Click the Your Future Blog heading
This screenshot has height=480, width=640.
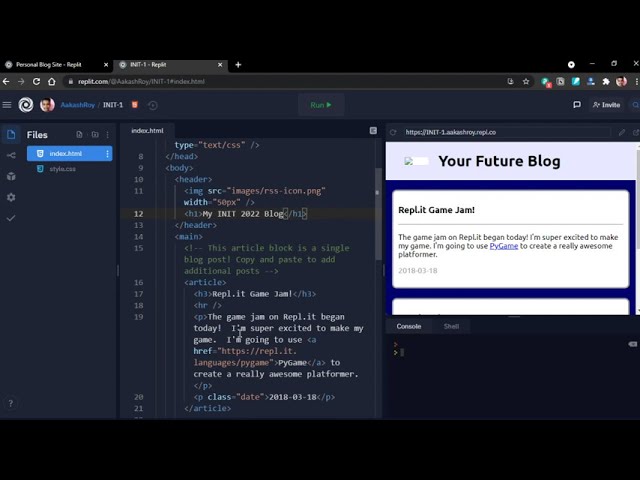[499, 161]
